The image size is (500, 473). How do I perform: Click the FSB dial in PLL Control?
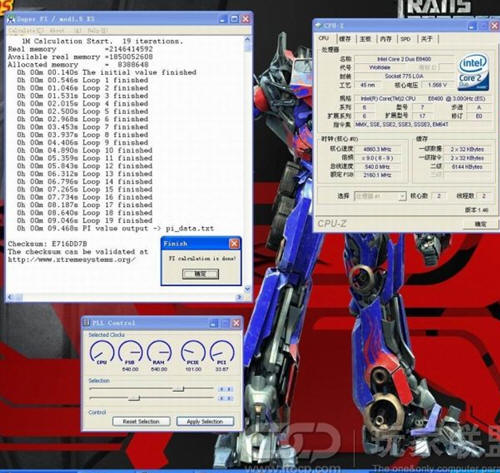(130, 352)
